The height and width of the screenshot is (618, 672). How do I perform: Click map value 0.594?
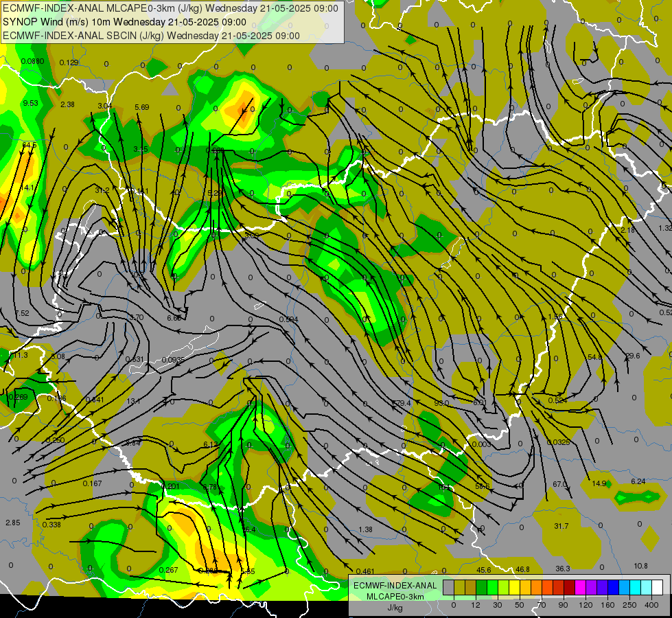pos(288,319)
